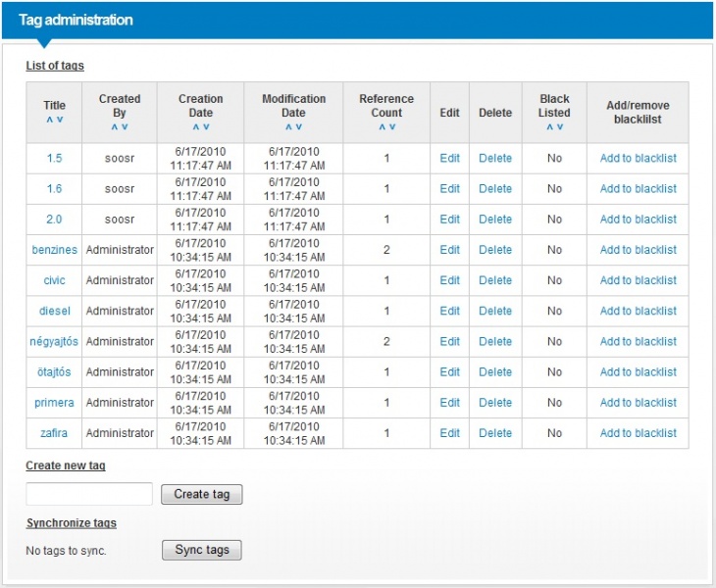Edit the benzines tag
716x588 pixels.
[x=450, y=250]
